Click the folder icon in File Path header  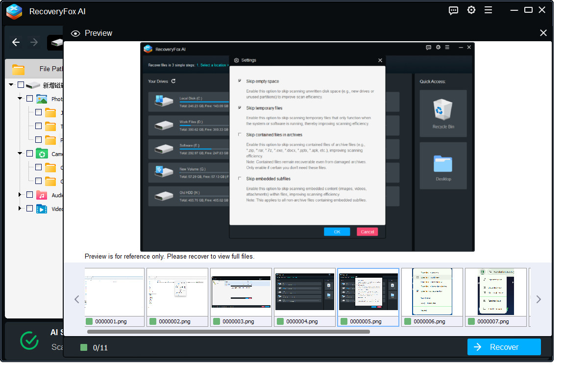pyautogui.click(x=19, y=69)
